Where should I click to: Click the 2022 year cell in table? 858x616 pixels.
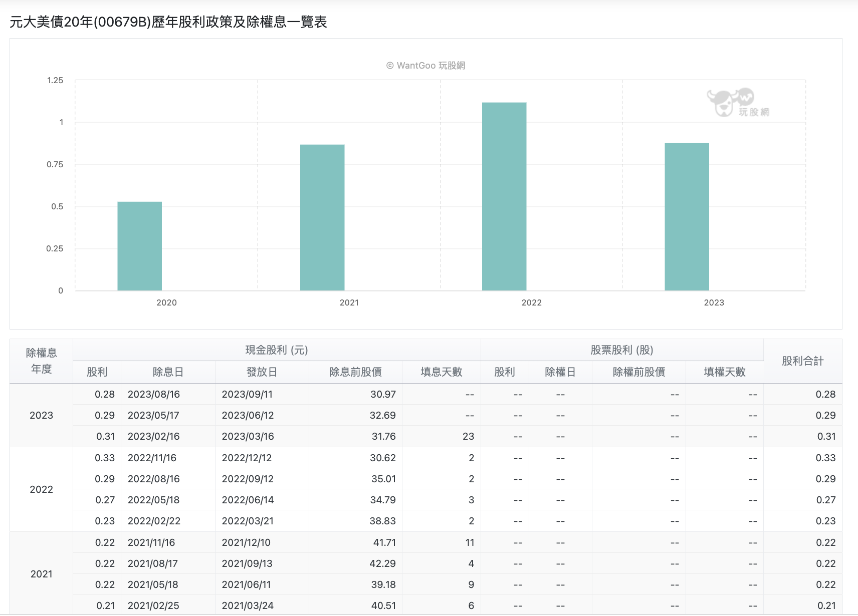click(42, 489)
